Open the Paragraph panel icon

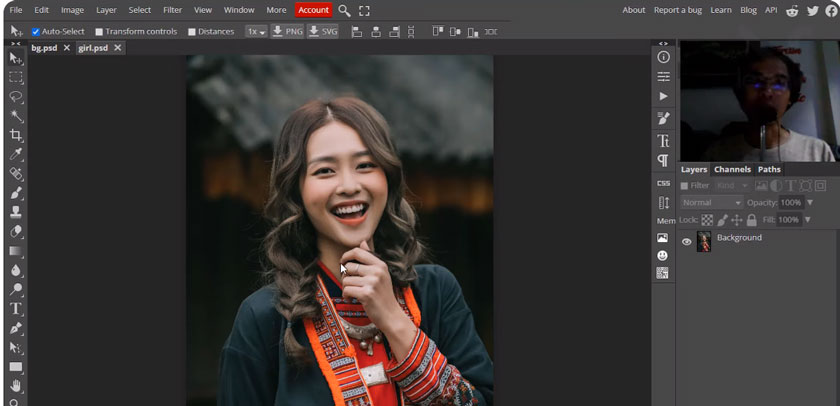pyautogui.click(x=663, y=161)
